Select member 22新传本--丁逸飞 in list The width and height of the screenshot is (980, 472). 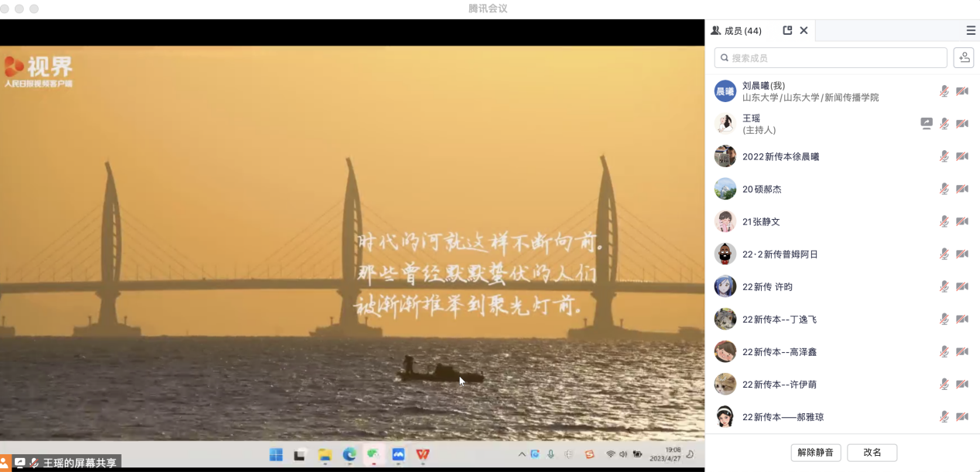pyautogui.click(x=780, y=320)
